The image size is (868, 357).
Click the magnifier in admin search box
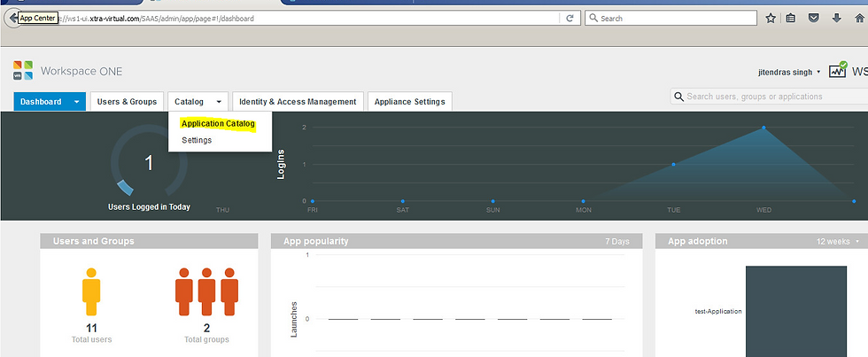pos(678,97)
